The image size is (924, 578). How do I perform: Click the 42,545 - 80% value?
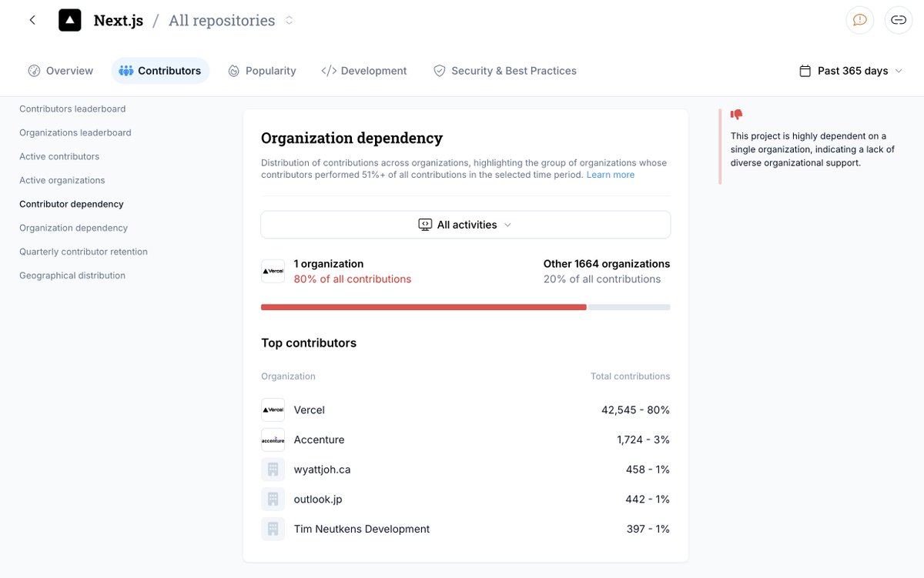click(x=635, y=410)
